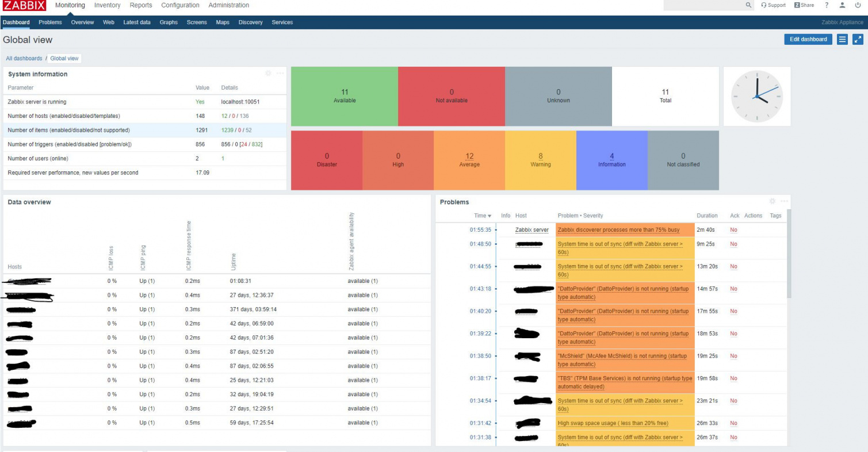This screenshot has height=452, width=868.
Task: Click the localhost:10051 detail value
Action: 240,102
